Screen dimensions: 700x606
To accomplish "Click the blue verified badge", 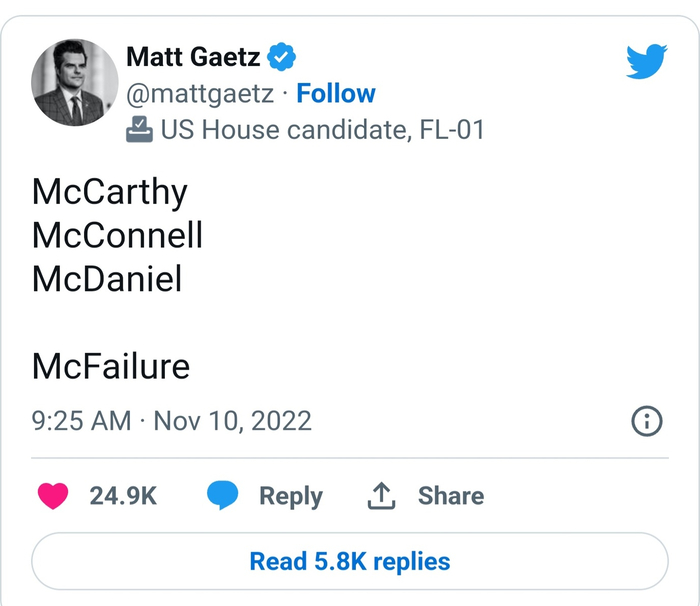I will 283,58.
